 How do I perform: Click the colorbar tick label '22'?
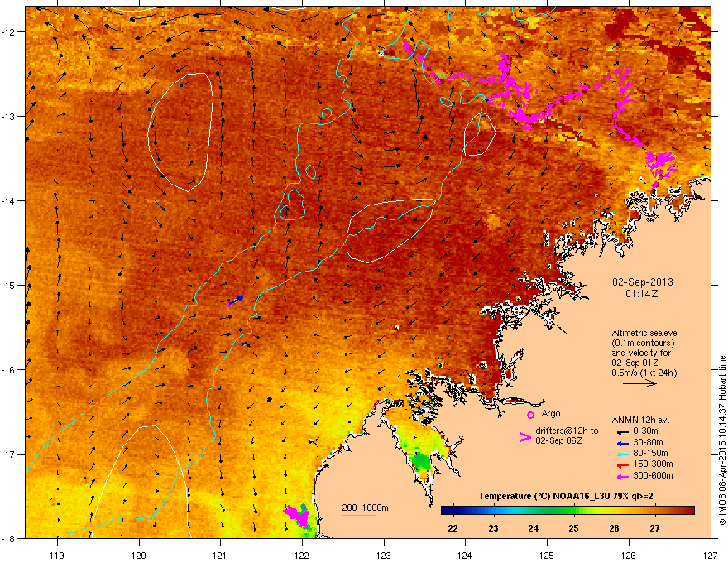pos(453,528)
